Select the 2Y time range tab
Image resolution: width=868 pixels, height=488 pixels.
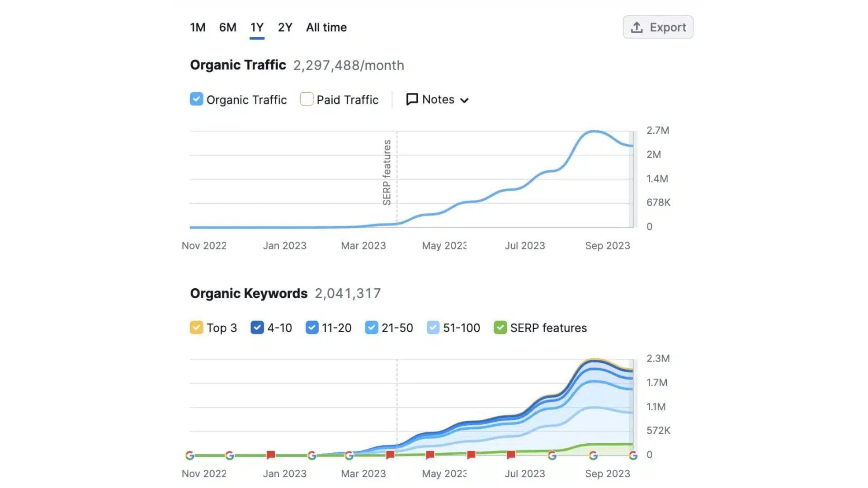click(x=285, y=28)
